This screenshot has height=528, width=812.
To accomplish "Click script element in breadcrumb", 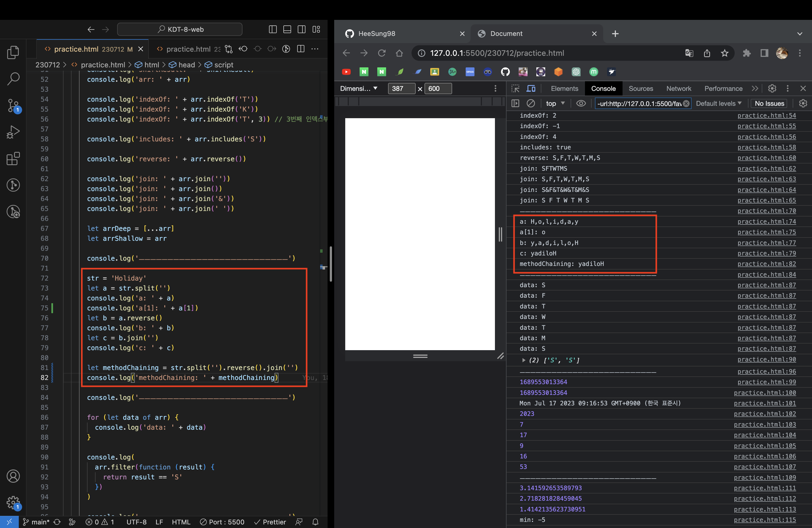I will click(223, 65).
